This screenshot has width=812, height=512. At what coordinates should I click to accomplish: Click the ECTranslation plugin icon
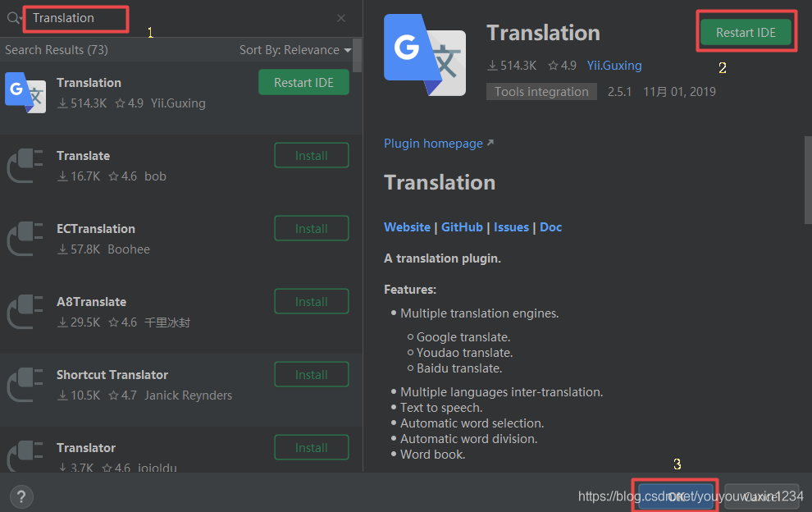point(25,239)
